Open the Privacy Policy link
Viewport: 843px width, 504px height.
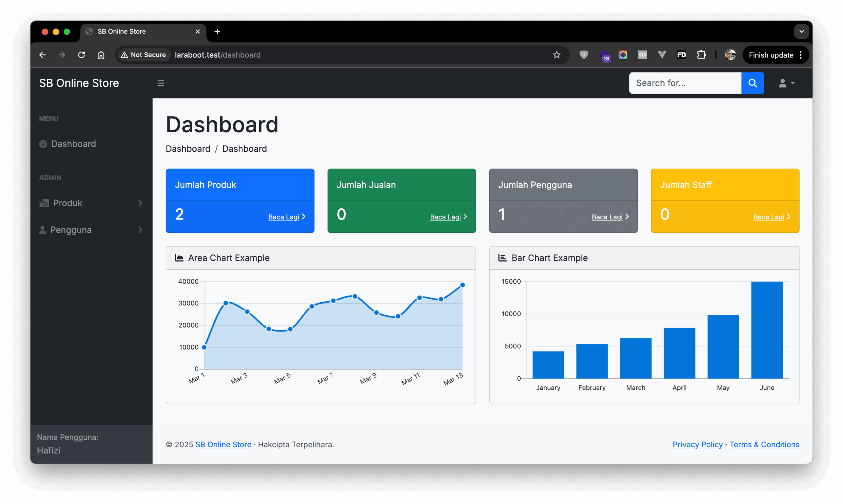pos(697,444)
